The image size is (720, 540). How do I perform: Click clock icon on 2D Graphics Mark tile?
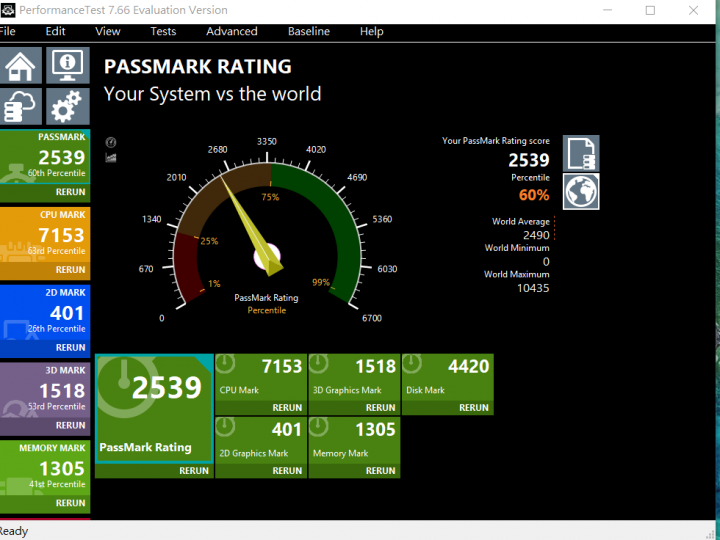click(225, 427)
